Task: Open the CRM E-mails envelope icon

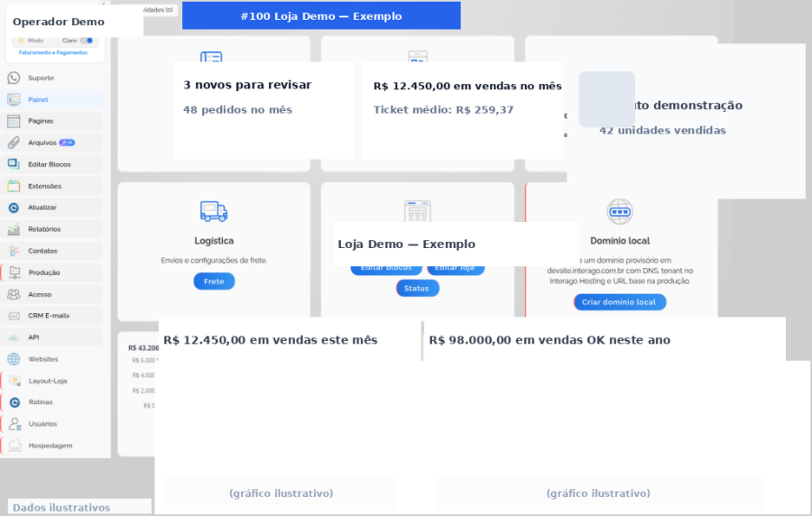Action: [14, 316]
